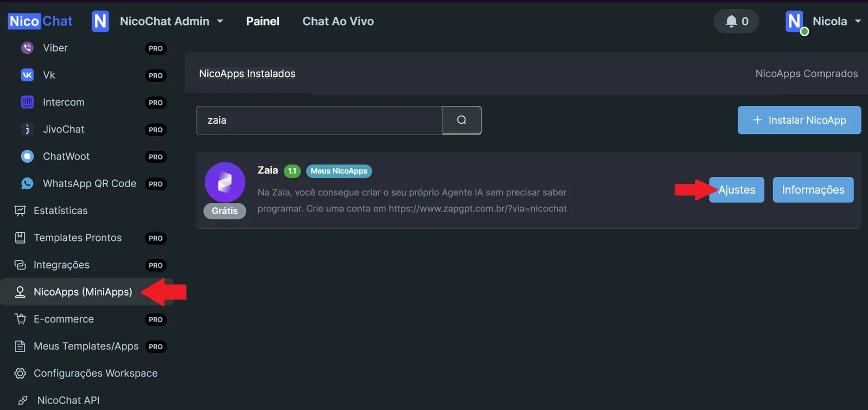The width and height of the screenshot is (868, 410).
Task: Open the JivoChat sidebar icon
Action: pyautogui.click(x=27, y=129)
